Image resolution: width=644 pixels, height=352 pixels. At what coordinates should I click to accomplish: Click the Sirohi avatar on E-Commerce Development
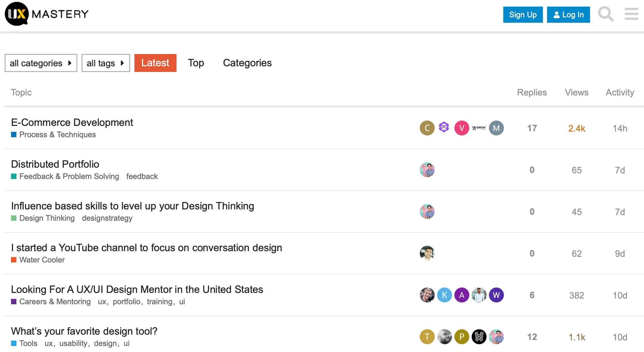(x=479, y=128)
